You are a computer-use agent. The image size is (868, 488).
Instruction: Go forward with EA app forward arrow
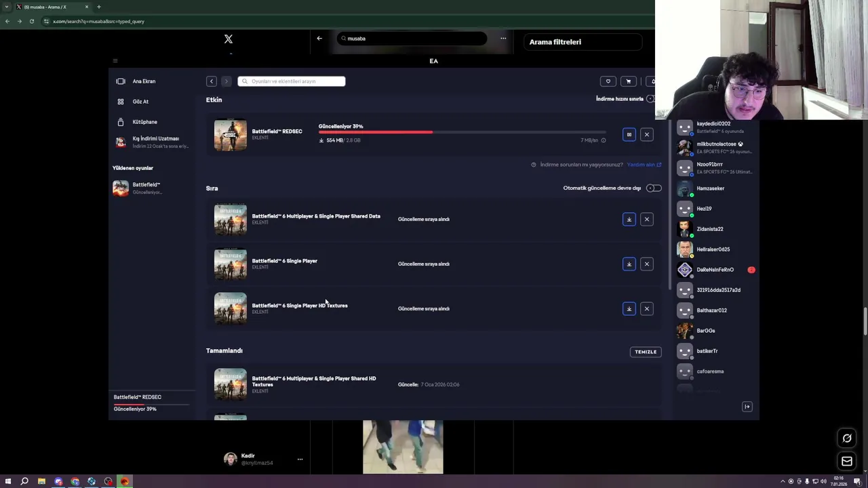tap(226, 81)
